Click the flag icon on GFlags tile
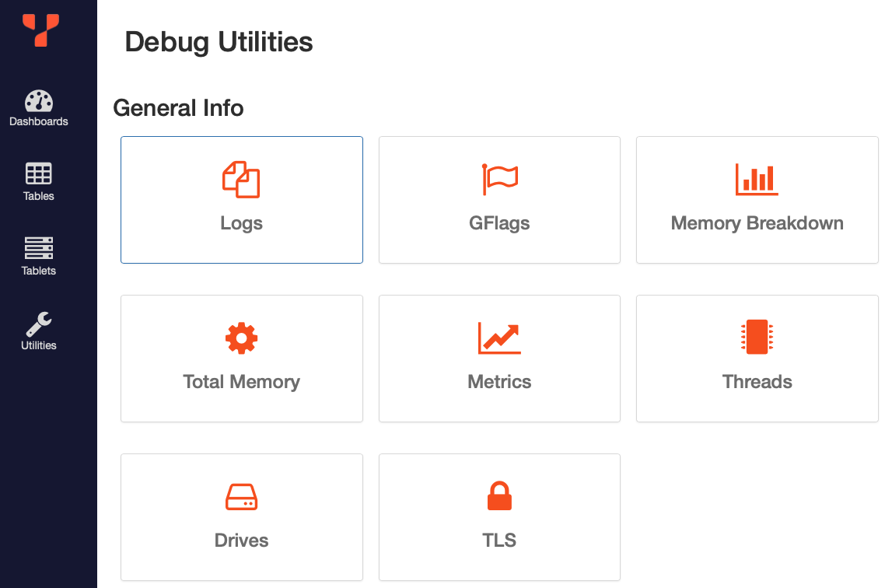885x588 pixels. click(x=499, y=179)
